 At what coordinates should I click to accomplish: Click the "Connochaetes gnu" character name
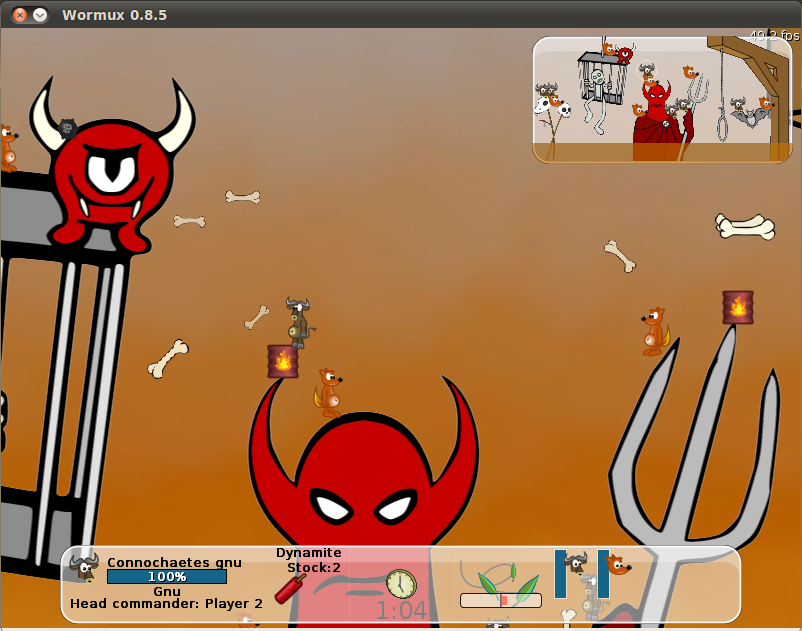coord(174,562)
